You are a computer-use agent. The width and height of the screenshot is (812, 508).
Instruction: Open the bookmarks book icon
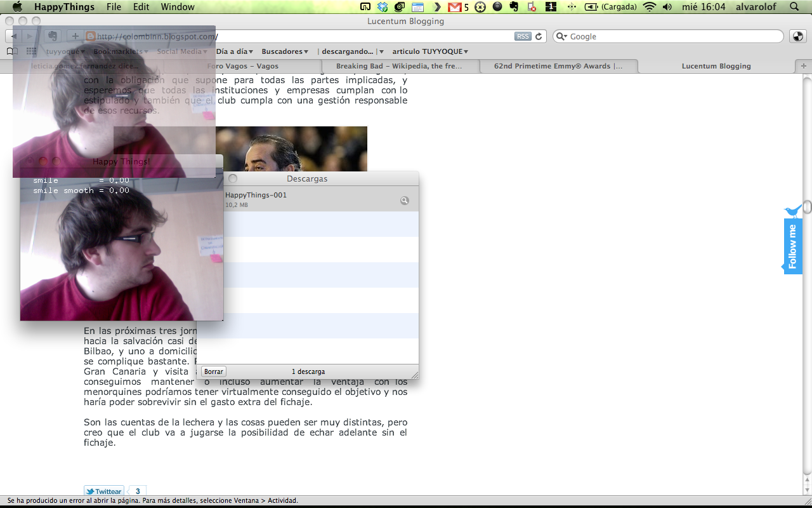point(12,51)
